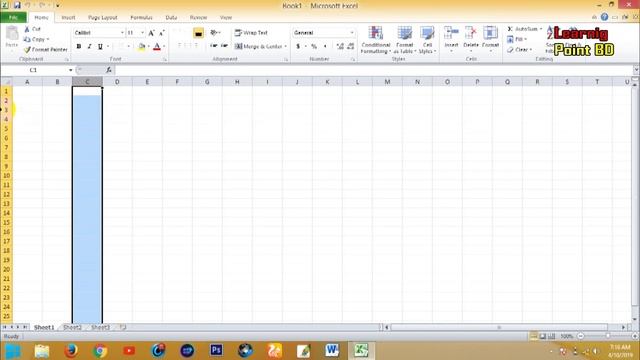Click the highlighted middle align icon
Image resolution: width=640 pixels, height=360 pixels.
[198, 33]
